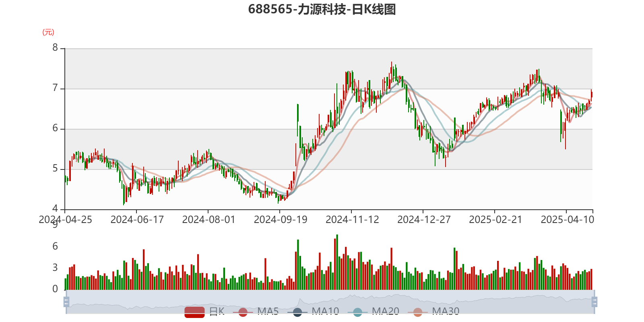This screenshot has height=322, width=644.
Task: Click the chart title 688565-力源科技-日K线图
Action: click(x=322, y=9)
